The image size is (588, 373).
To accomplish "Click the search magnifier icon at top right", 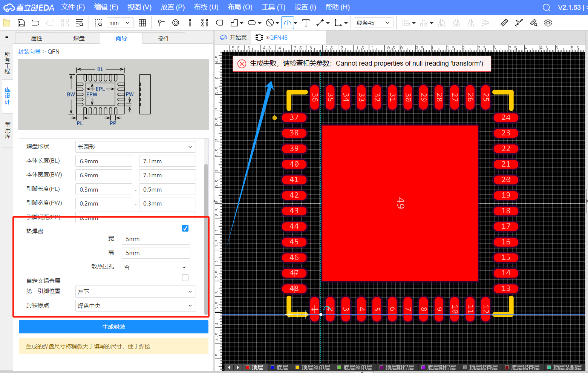I will [x=546, y=8].
